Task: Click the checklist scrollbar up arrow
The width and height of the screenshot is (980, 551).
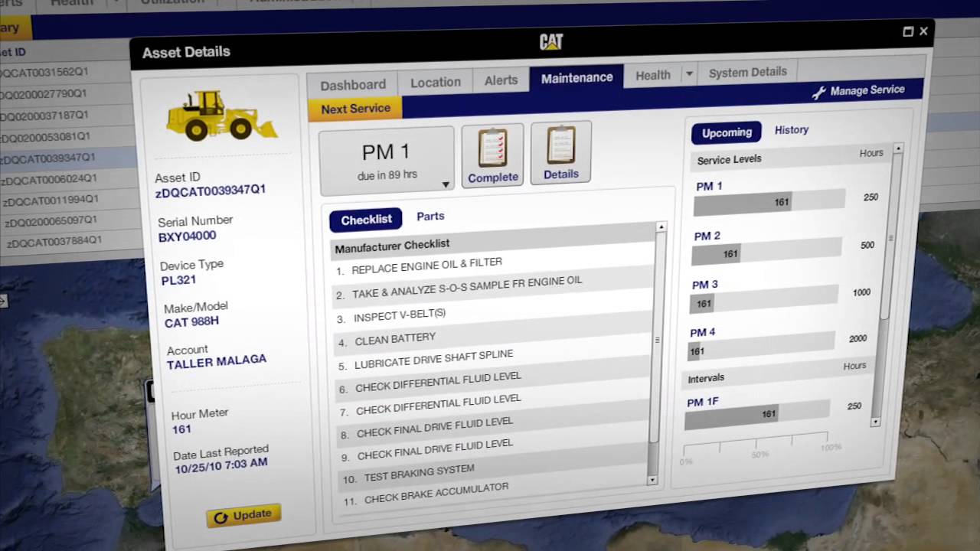Action: tap(661, 227)
